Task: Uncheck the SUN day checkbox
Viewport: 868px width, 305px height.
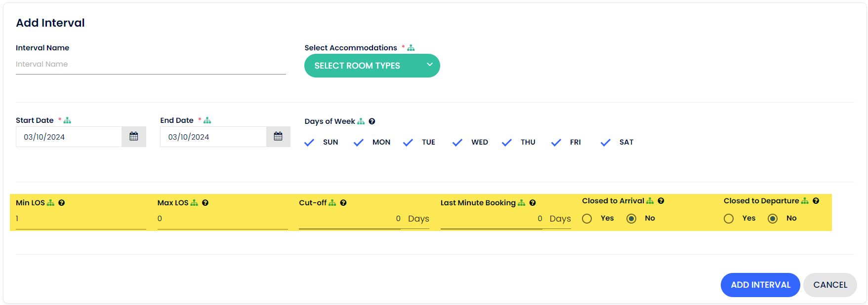Action: [310, 143]
